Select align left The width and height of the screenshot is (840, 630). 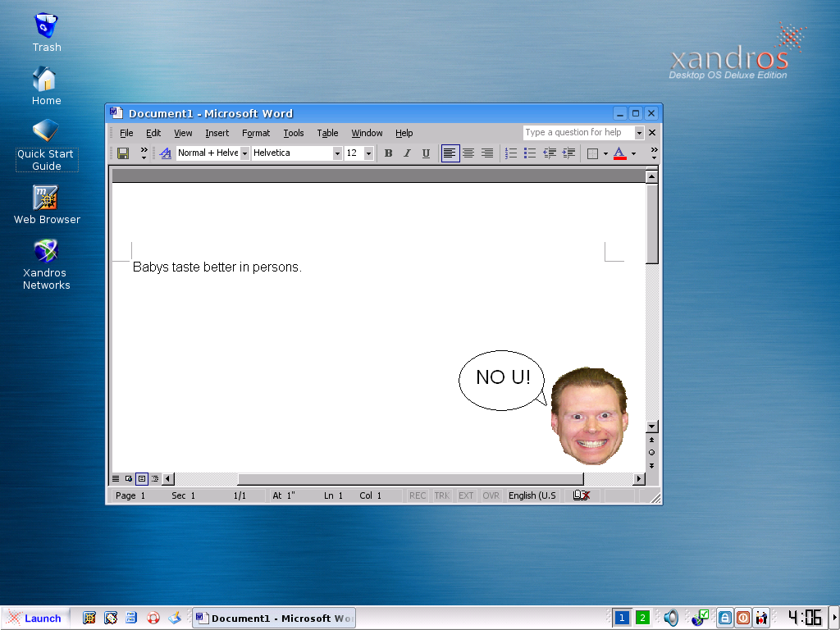point(450,153)
